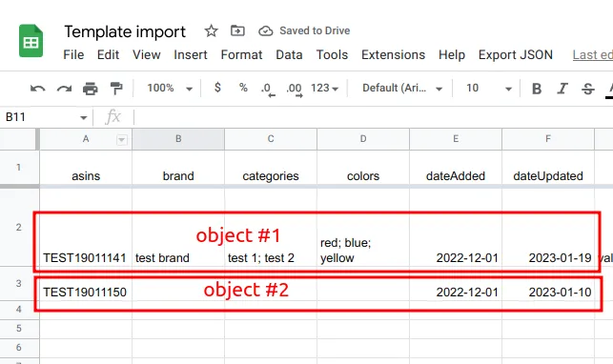Screen dimensions: 613x364
Task: Open the zoom 100% dropdown
Action: tap(170, 89)
